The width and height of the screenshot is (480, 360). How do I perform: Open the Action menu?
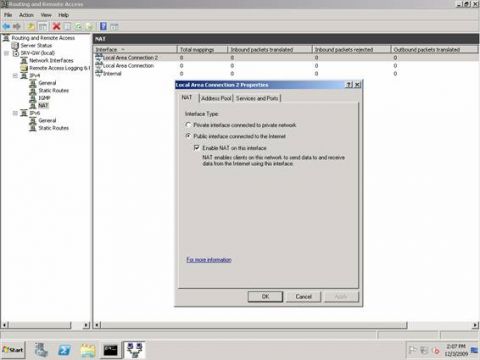(x=26, y=15)
